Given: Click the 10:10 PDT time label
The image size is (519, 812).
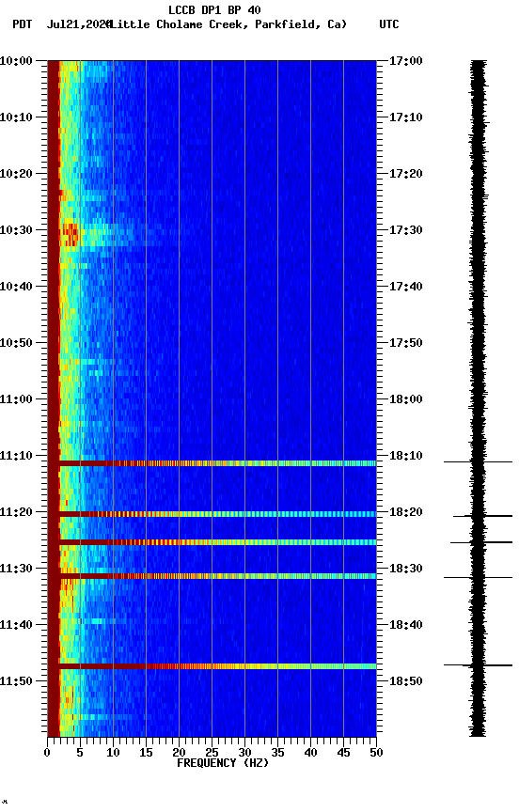Looking at the screenshot, I should point(16,117).
